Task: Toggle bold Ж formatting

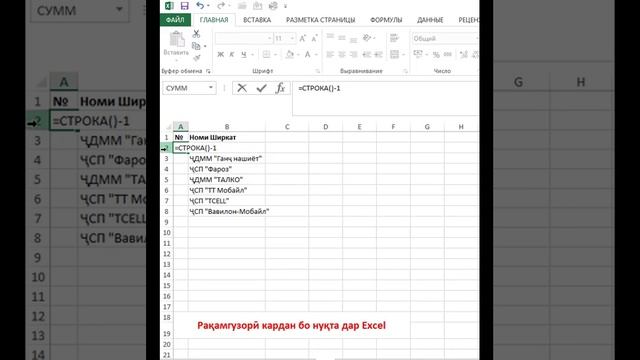Action: click(x=220, y=54)
